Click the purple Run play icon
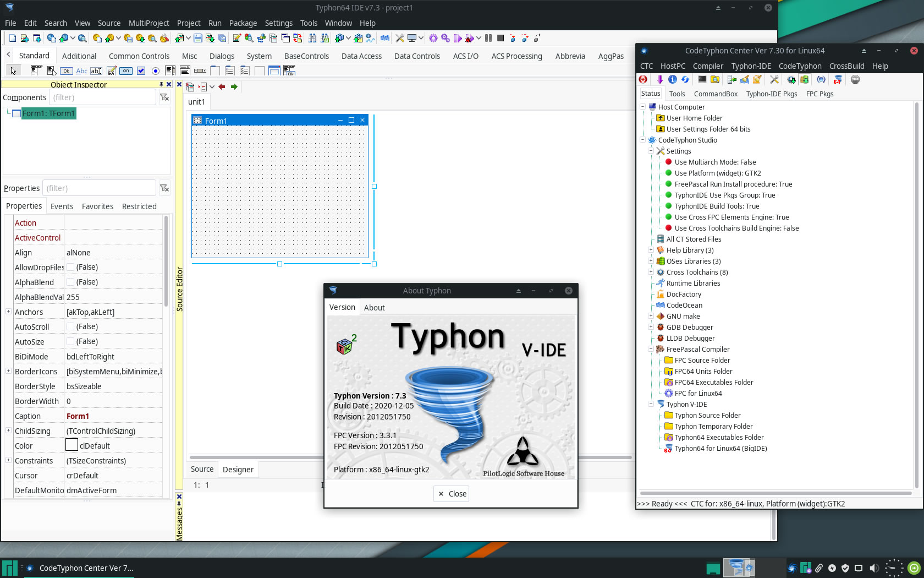Viewport: 924px width, 578px height. pos(458,38)
